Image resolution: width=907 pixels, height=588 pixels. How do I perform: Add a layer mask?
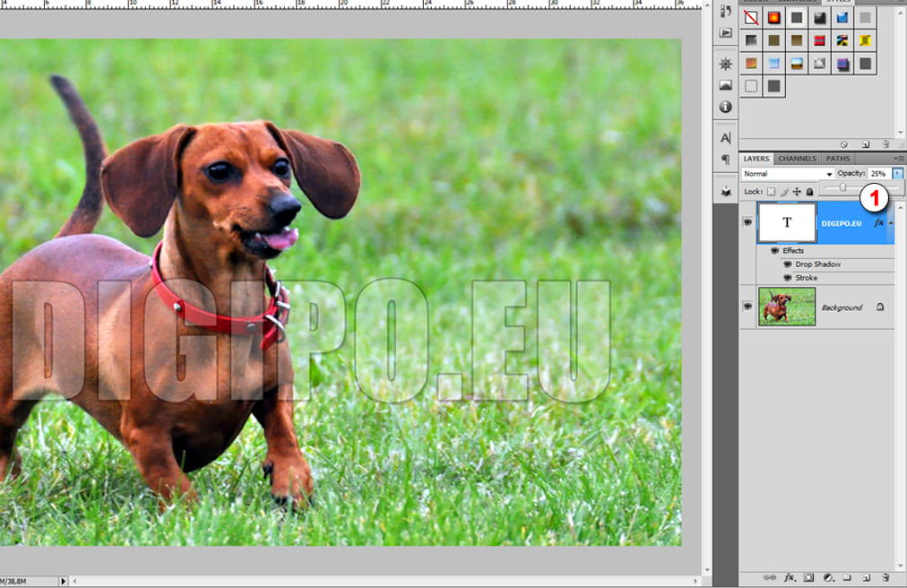coord(809,578)
